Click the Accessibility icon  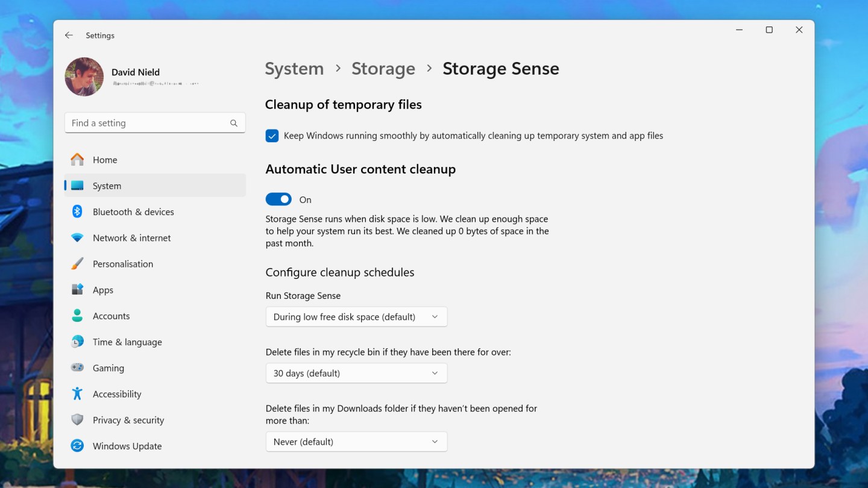pos(77,393)
